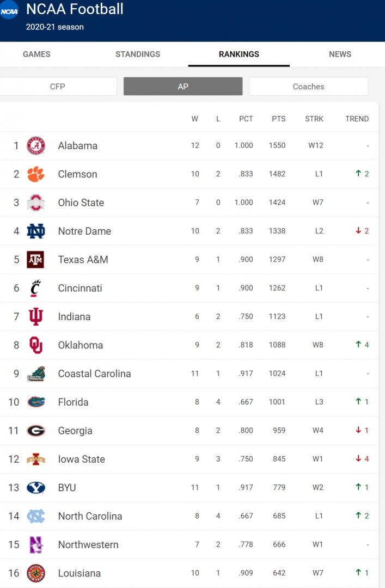Open the Cincinnati team link
385x588 pixels.
pos(80,289)
